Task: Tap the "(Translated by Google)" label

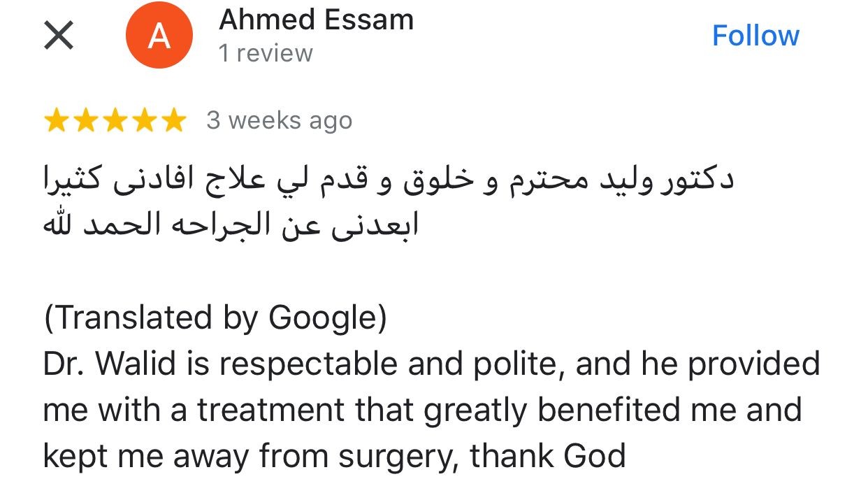Action: click(215, 318)
